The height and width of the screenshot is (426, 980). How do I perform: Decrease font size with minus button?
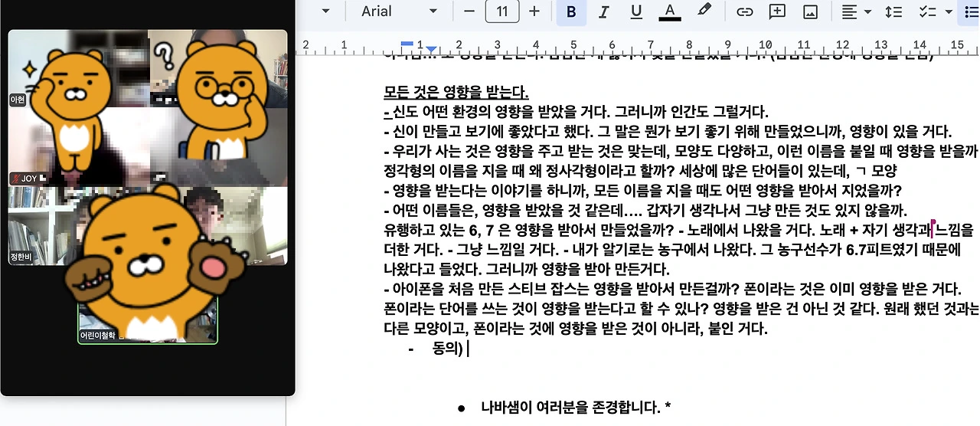coord(469,11)
